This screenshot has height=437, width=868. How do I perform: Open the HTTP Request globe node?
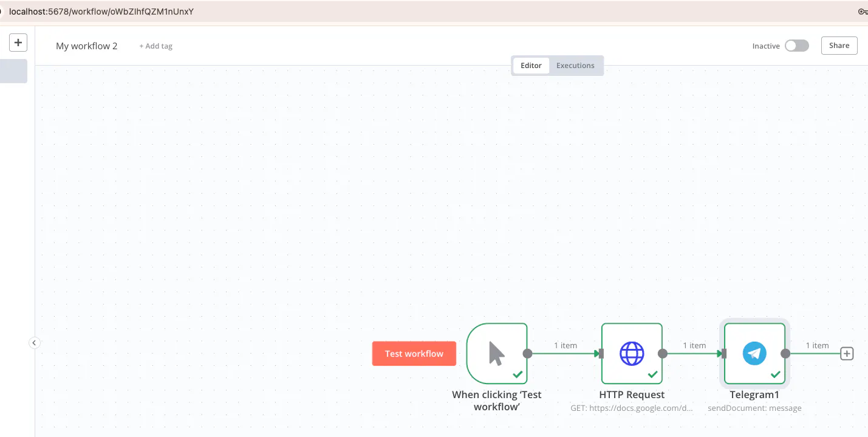pyautogui.click(x=632, y=353)
